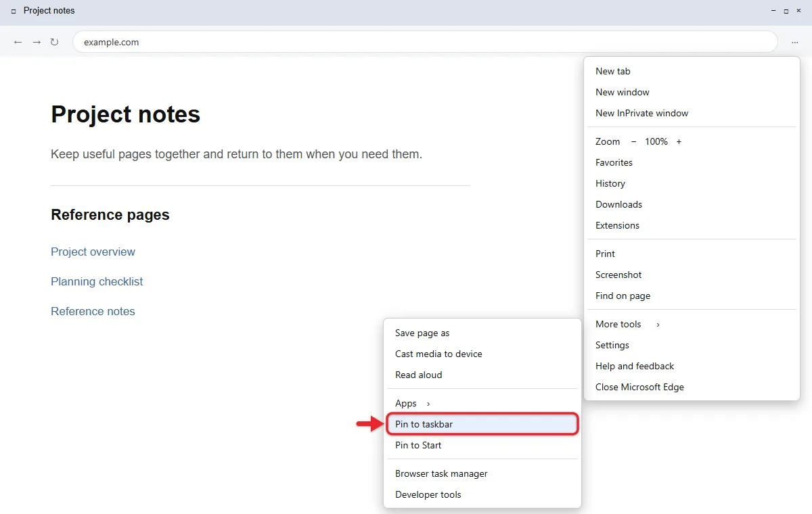
Task: Open the three-dot settings menu button
Action: coord(794,42)
